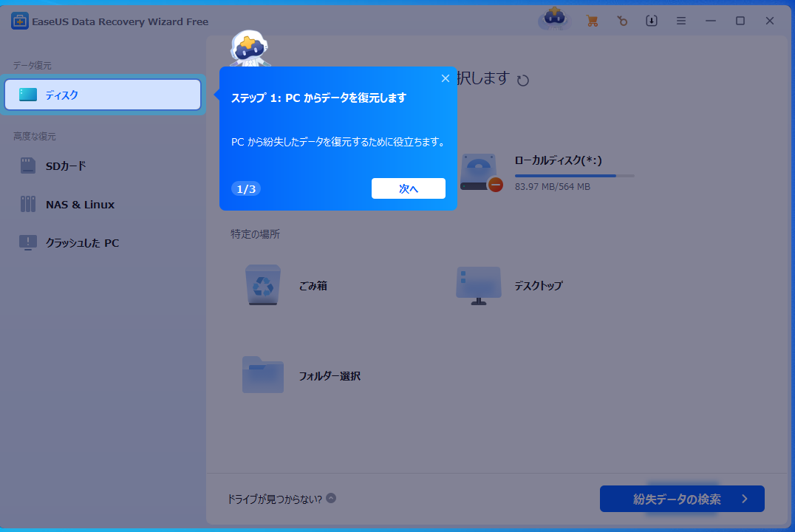This screenshot has width=795, height=532.
Task: Open the import scan session icon
Action: coord(652,21)
